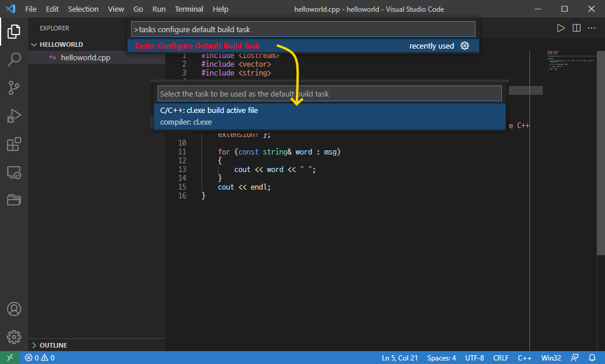Screen dimensions: 605x364
Task: Maximize the Visual Studio Code window
Action: tap(565, 9)
